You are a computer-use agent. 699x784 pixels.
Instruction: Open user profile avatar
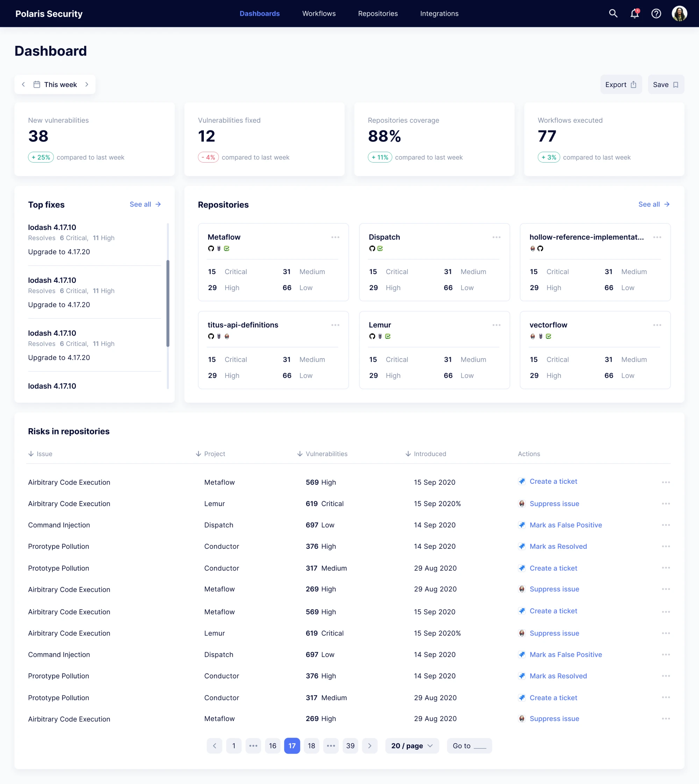click(x=679, y=13)
